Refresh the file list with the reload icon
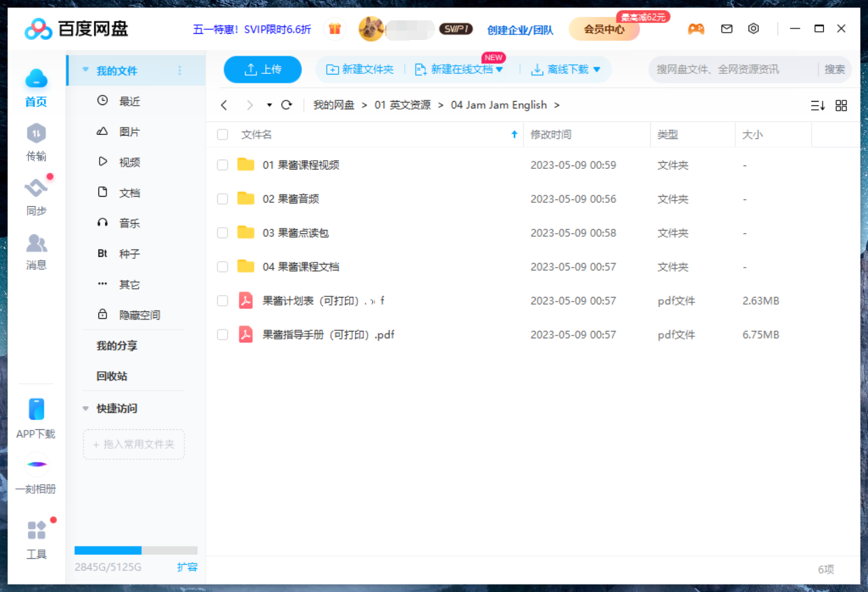 (286, 105)
